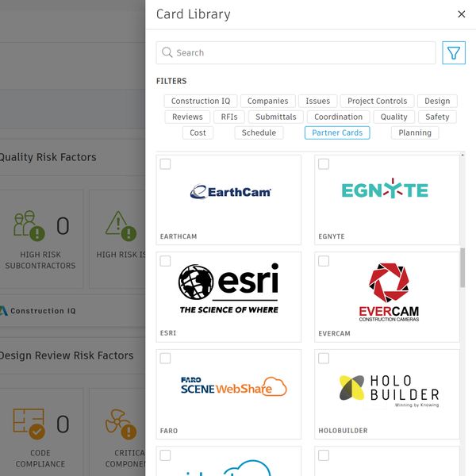
Task: Select the Construction IQ filter
Action: [201, 101]
